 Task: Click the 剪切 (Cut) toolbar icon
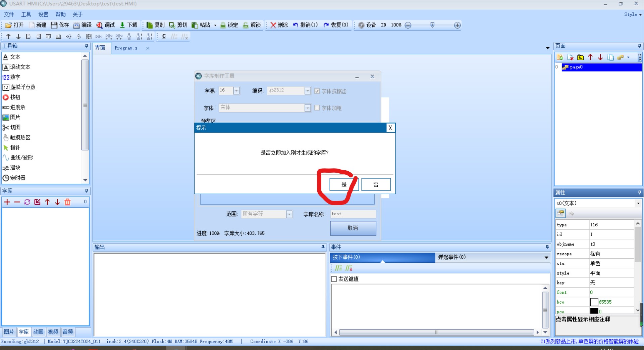[x=178, y=25]
